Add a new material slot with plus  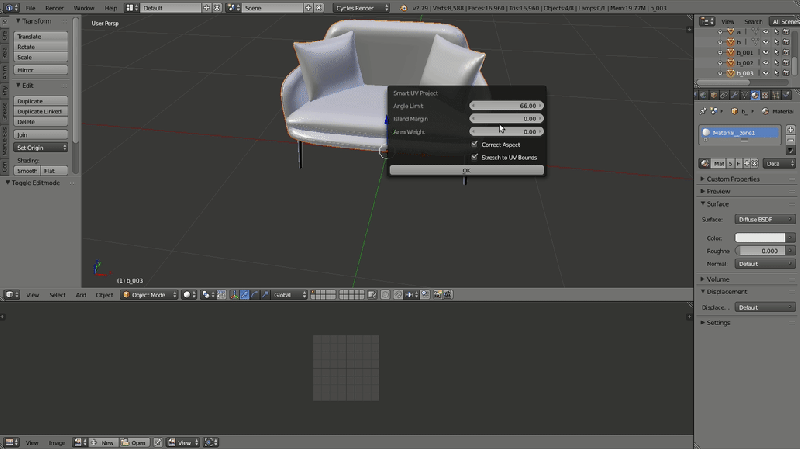[790, 130]
